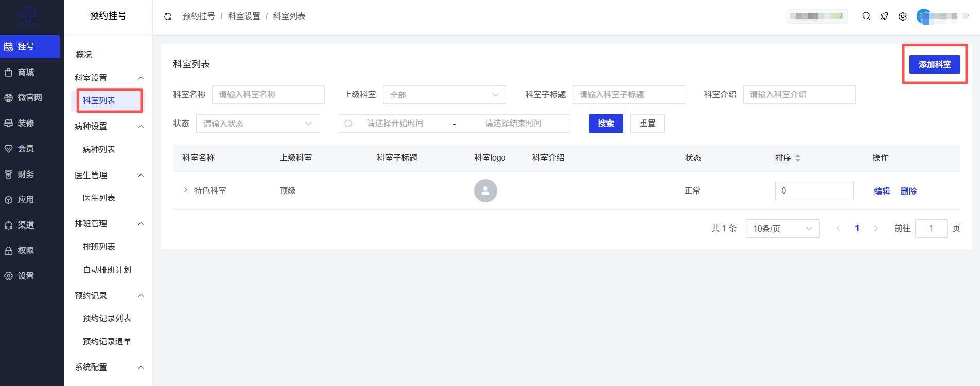Screen dimensions: 980x386
Task: Click the 重置 button
Action: pos(647,124)
